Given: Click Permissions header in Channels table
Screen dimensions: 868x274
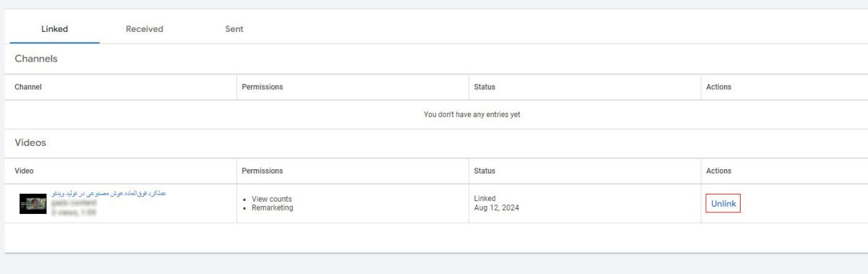Looking at the screenshot, I should 262,87.
